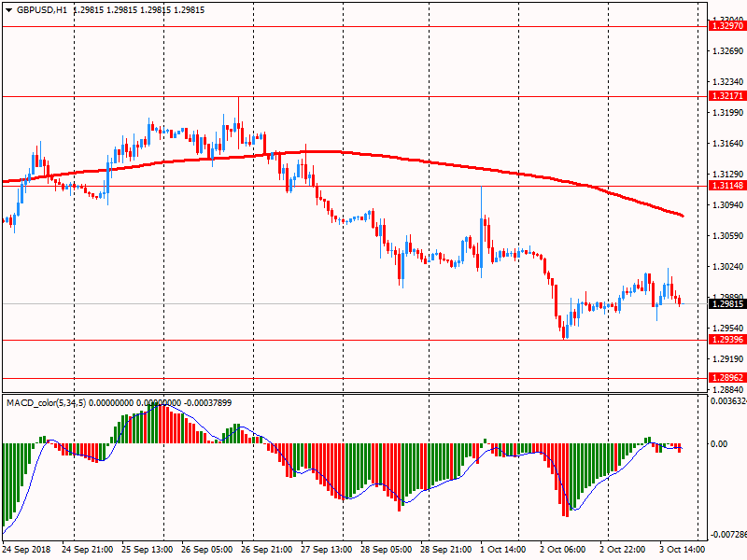Click the 26 Sep 21:00 time label
The image size is (747, 560).
tap(267, 550)
